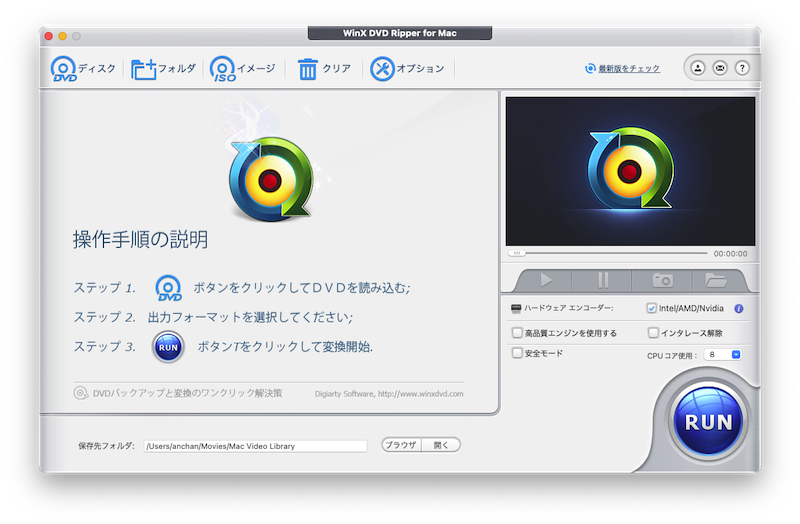The image size is (800, 524).
Task: Click the 開く button
Action: point(441,445)
